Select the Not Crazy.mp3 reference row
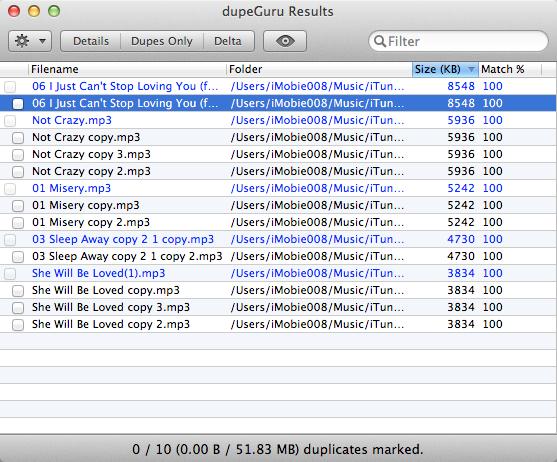This screenshot has width=557, height=462. (x=278, y=120)
